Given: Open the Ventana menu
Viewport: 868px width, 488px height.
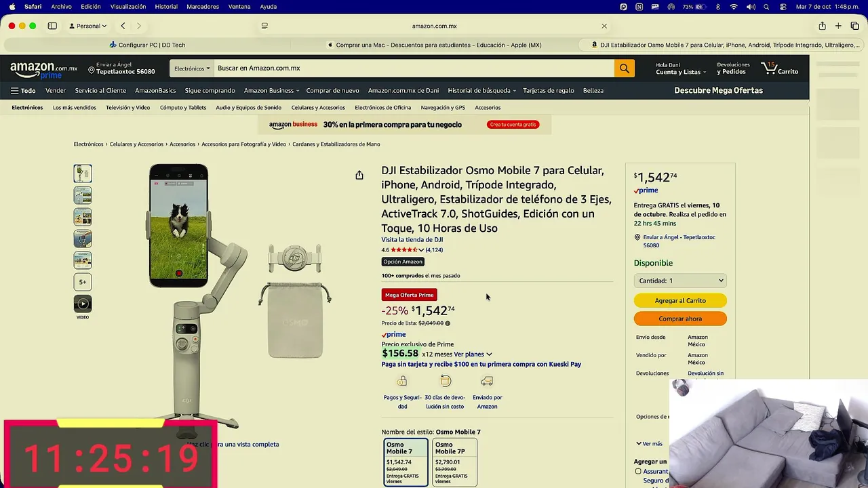Looking at the screenshot, I should click(239, 7).
